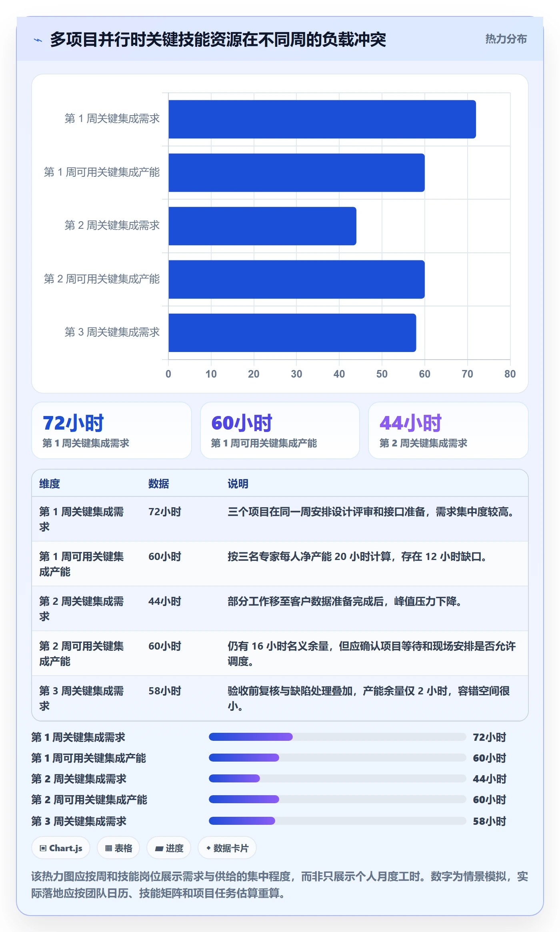Click the 58小时 progress bar

click(337, 821)
